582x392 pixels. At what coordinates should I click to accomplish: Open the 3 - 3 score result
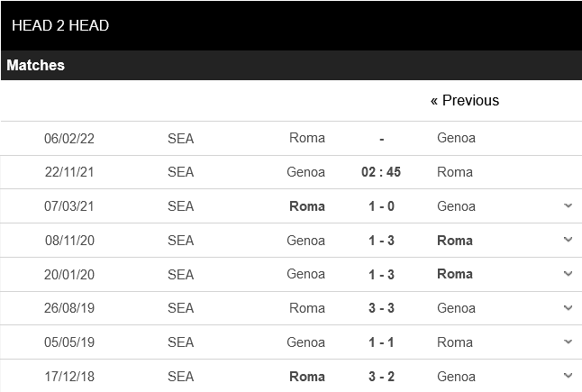click(x=381, y=308)
